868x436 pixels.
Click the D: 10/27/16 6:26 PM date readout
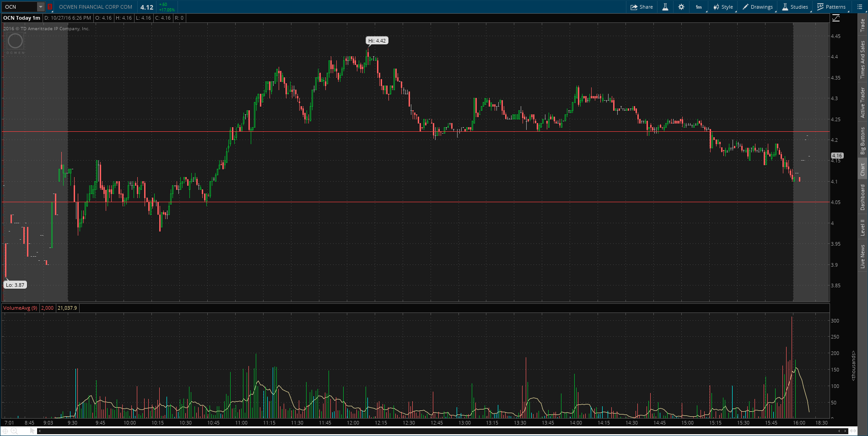point(68,18)
